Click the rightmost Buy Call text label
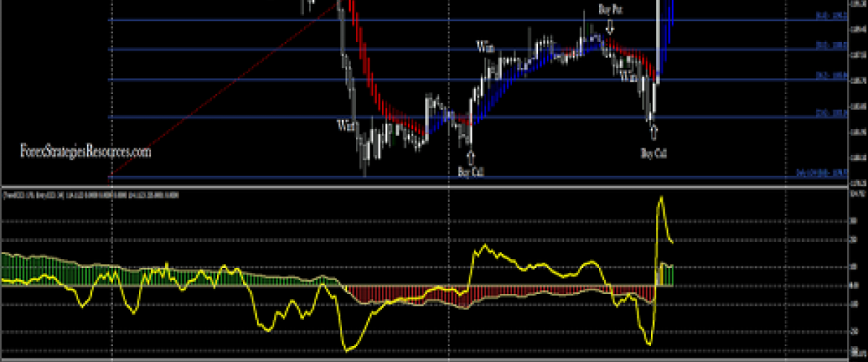 click(653, 153)
